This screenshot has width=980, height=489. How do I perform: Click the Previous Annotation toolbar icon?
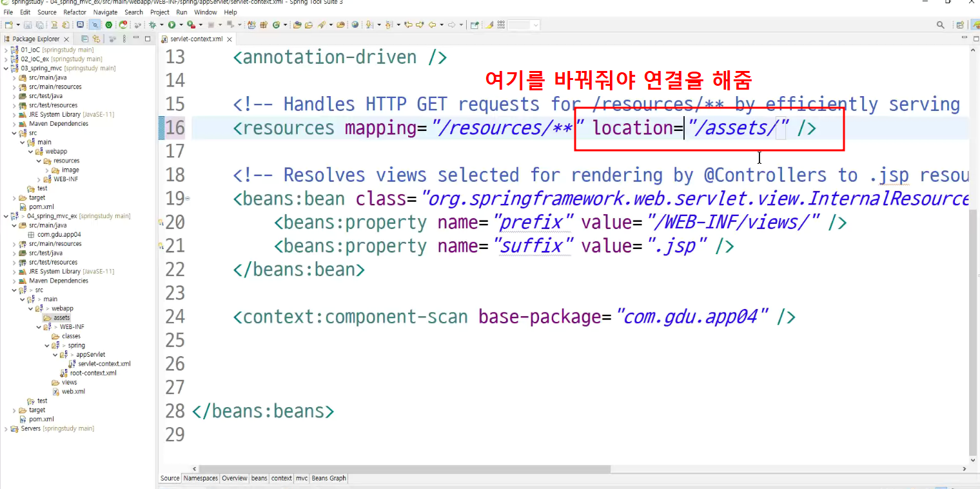[389, 25]
